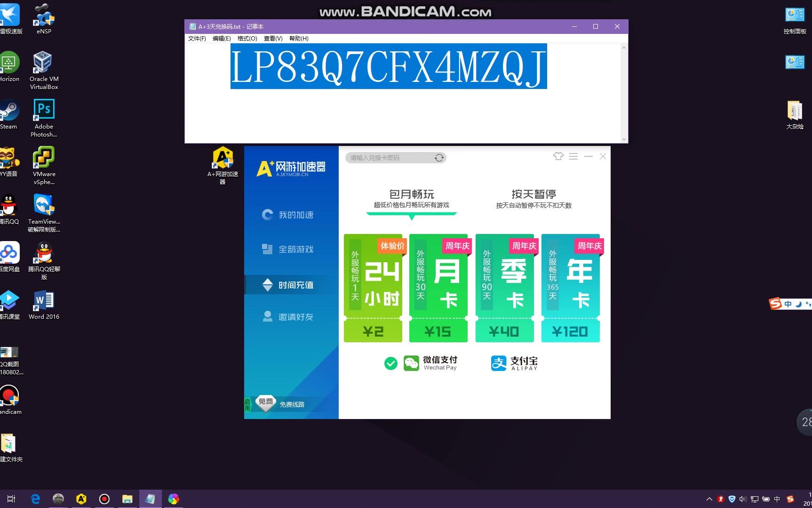Select A+网游加速器 desktop shortcut
Viewport: 812px width, 508px height.
pos(223,166)
